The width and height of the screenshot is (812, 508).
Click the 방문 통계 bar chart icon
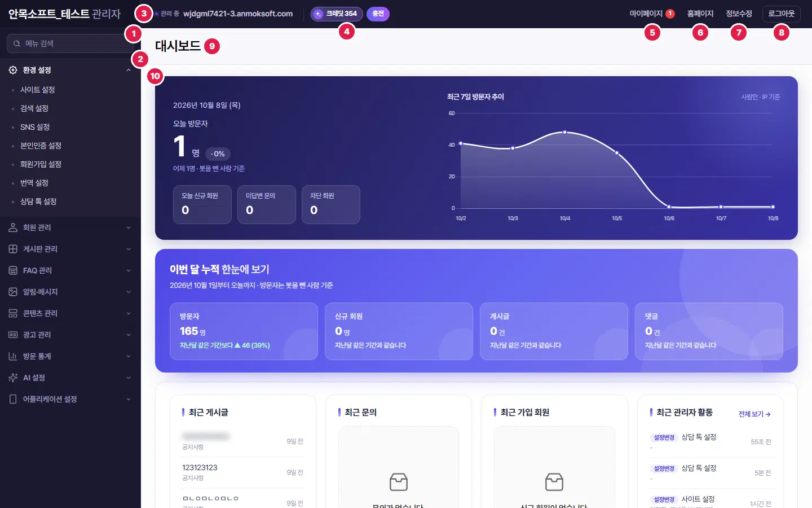click(13, 356)
